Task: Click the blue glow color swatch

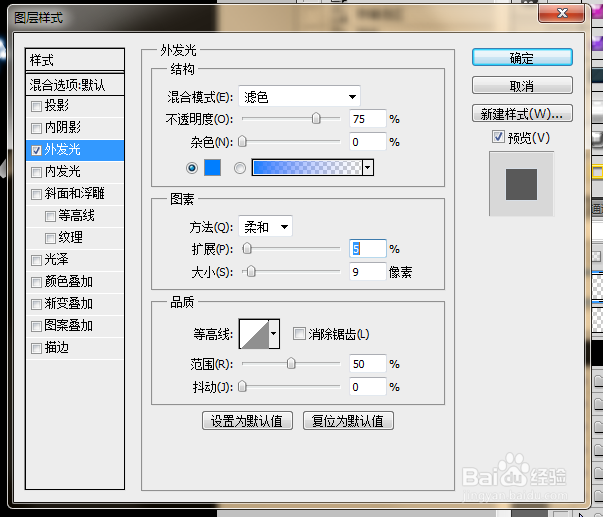Action: pos(212,168)
